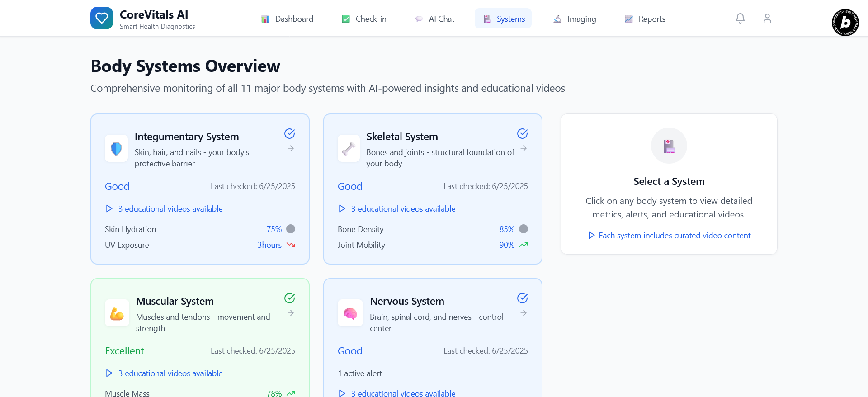Viewport: 868px width, 397px height.
Task: Expand Integumentary System via its arrow
Action: click(x=291, y=148)
